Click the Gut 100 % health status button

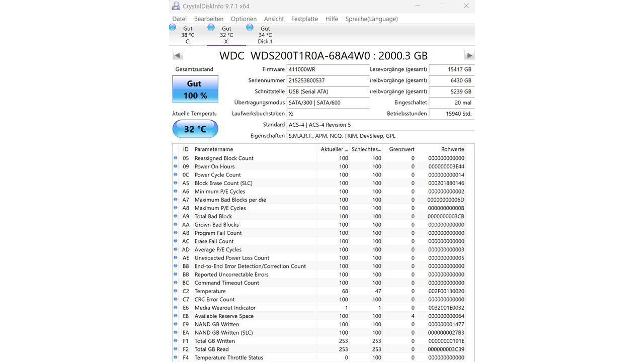(x=195, y=89)
